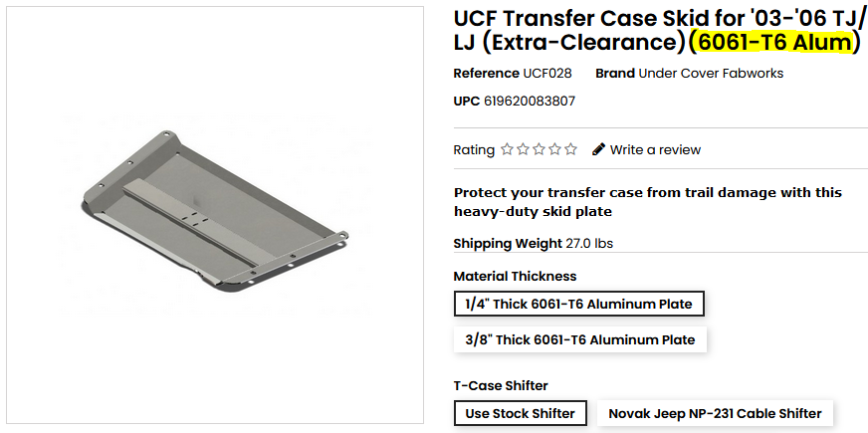The height and width of the screenshot is (433, 868).
Task: Click the UPC number 619620083807
Action: click(530, 102)
